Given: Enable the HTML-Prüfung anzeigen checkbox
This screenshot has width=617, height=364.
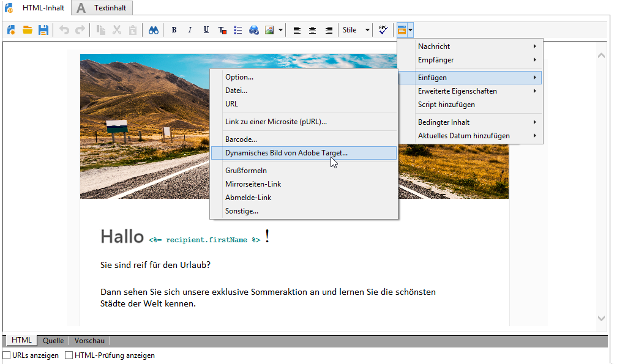Looking at the screenshot, I should [x=69, y=355].
